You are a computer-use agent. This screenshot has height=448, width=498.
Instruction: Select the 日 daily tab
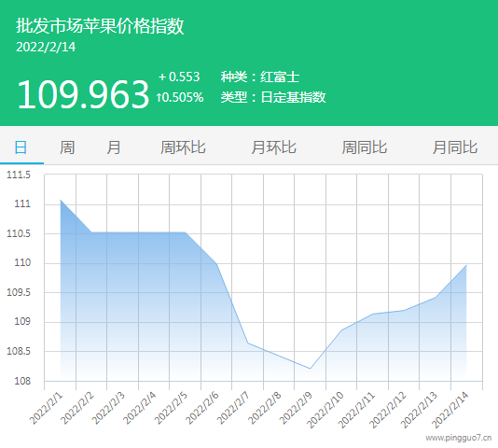[21, 147]
